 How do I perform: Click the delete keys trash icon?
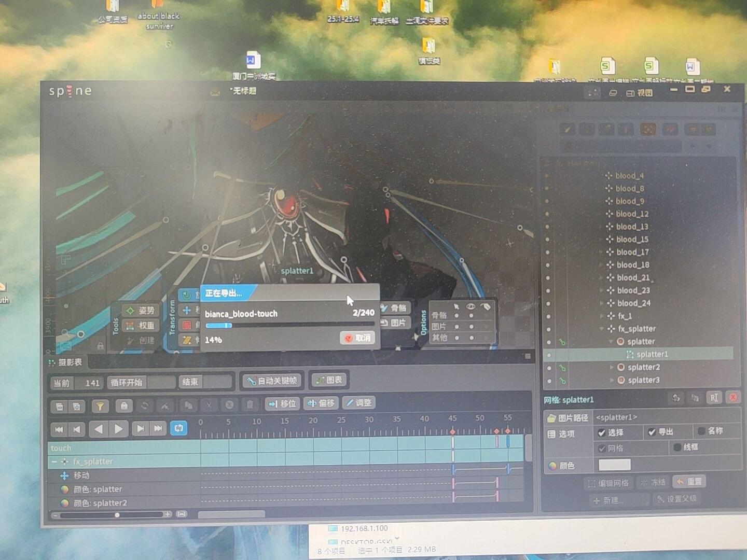[x=250, y=404]
